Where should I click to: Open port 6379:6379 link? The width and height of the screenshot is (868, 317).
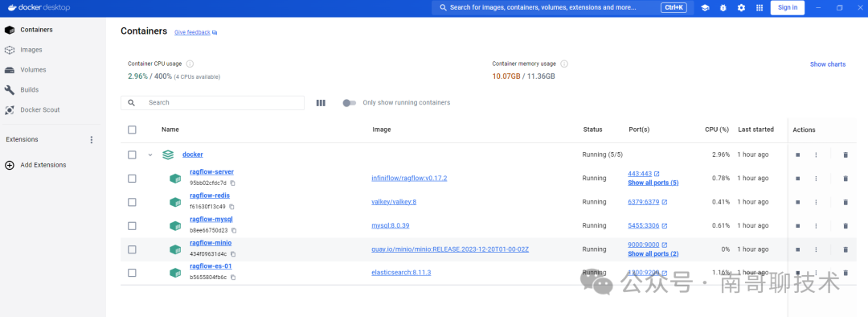click(643, 202)
